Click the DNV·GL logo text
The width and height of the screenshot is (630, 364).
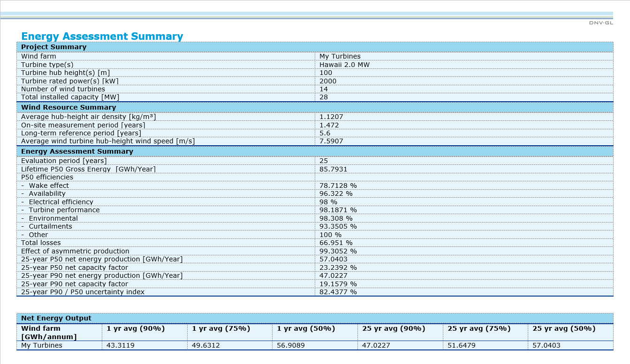click(x=601, y=23)
